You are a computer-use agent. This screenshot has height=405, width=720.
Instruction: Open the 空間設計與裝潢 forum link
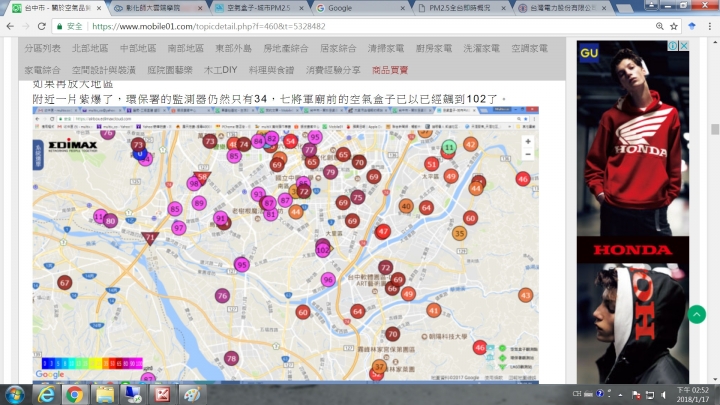104,70
